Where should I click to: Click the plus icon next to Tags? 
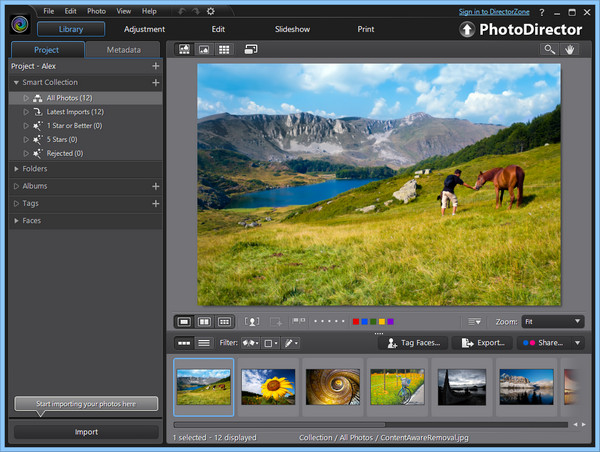tap(155, 203)
